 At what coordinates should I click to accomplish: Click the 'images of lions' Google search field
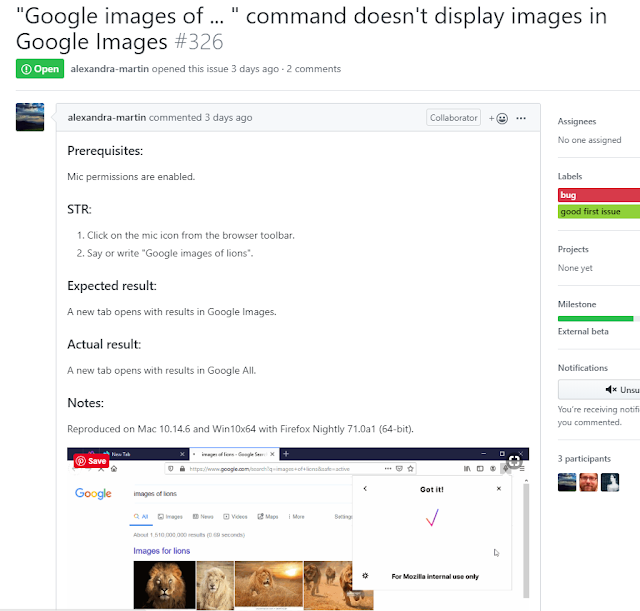[x=241, y=494]
